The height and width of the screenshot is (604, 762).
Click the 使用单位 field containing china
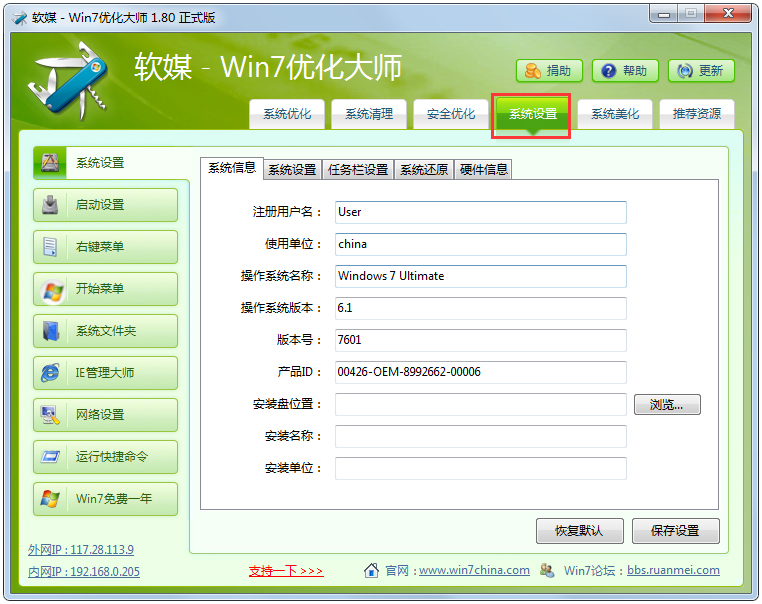click(x=481, y=244)
